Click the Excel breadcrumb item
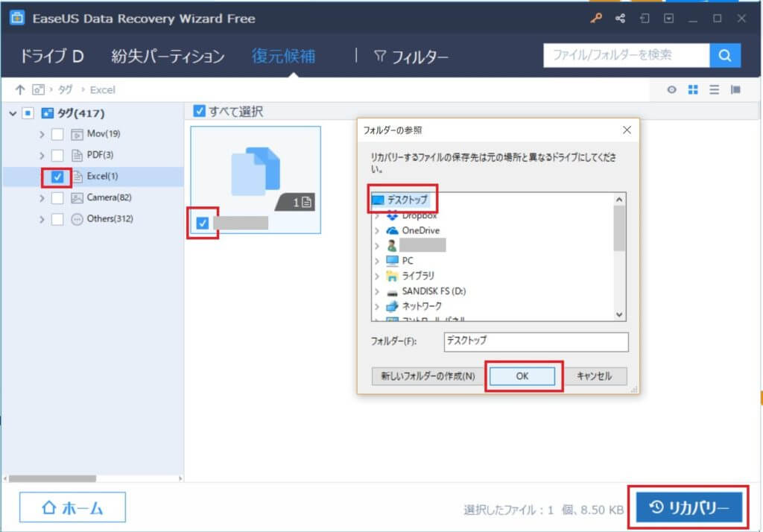The height and width of the screenshot is (532, 763). click(103, 90)
